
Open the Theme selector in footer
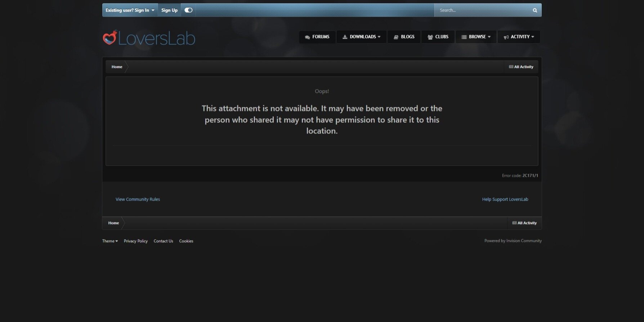coord(110,241)
